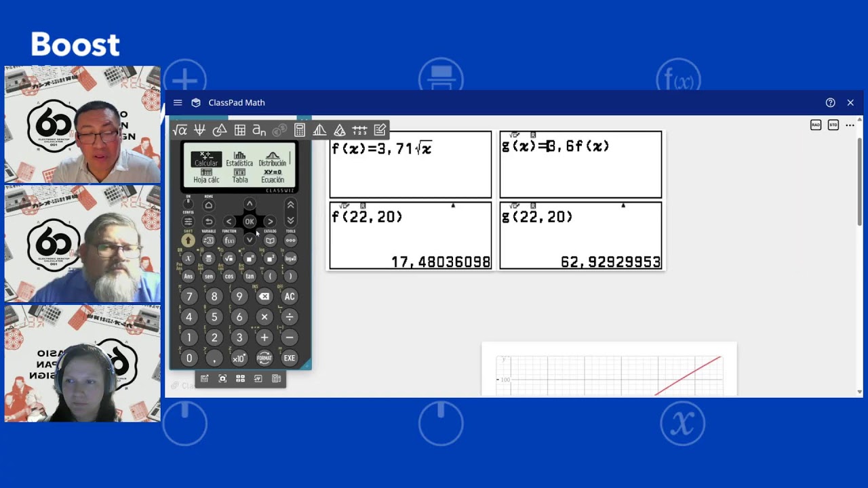868x488 pixels.
Task: Select the psi-shaped graph sticky tool
Action: (199, 130)
